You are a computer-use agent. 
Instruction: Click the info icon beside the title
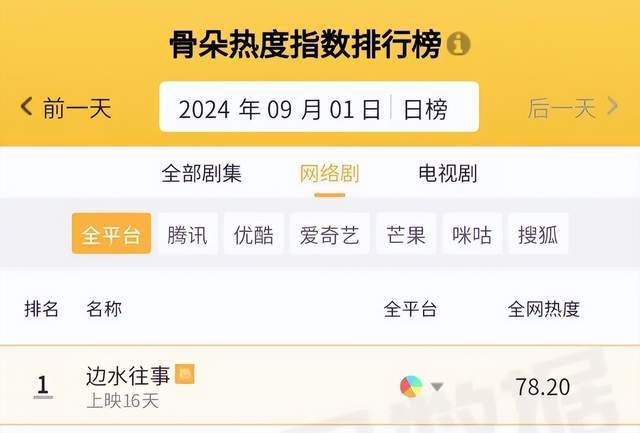pos(459,45)
